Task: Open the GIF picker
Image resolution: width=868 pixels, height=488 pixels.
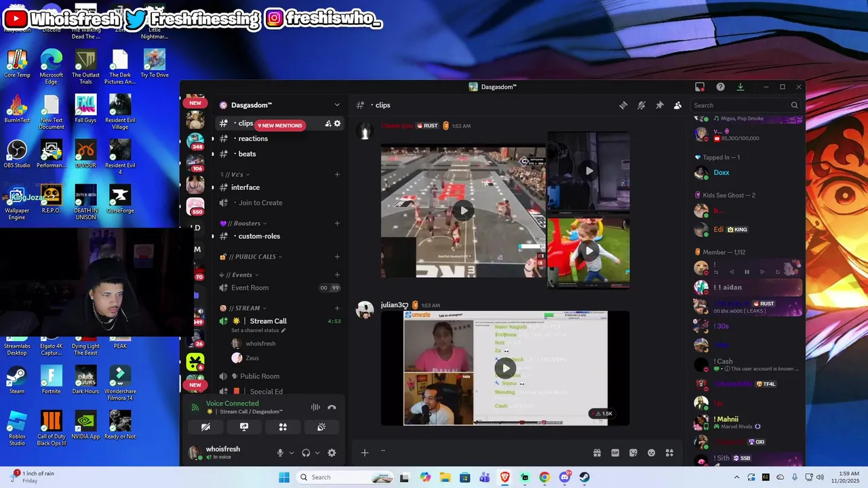Action: click(616, 453)
